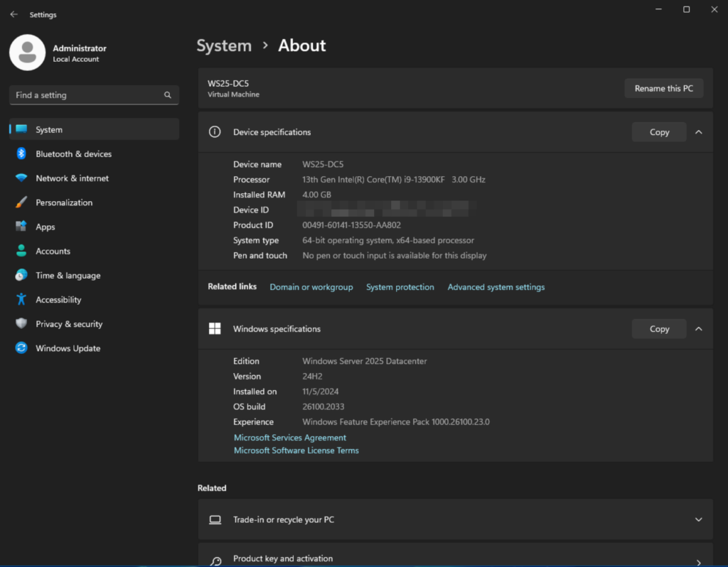Click the Time & language clock icon
This screenshot has width=728, height=567.
21,275
